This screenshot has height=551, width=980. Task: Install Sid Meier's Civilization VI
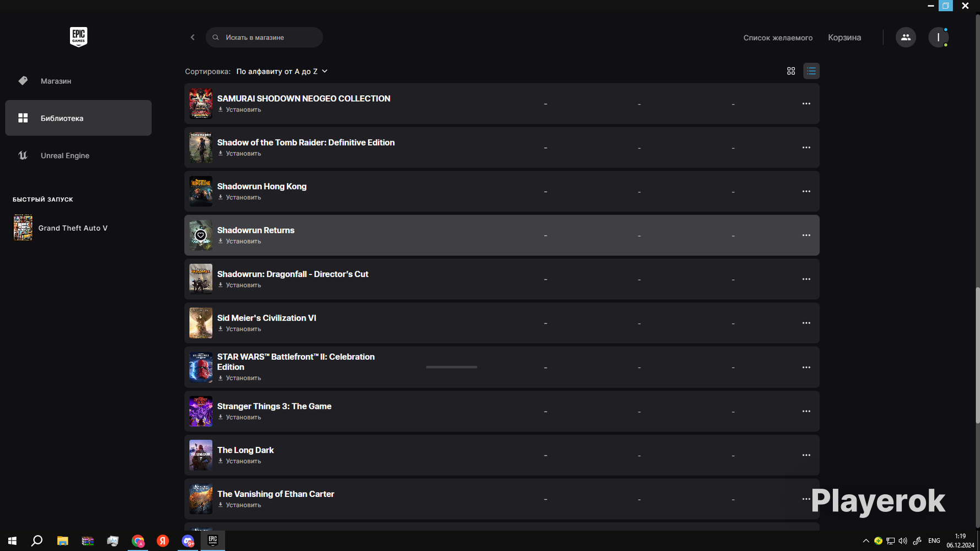point(240,329)
